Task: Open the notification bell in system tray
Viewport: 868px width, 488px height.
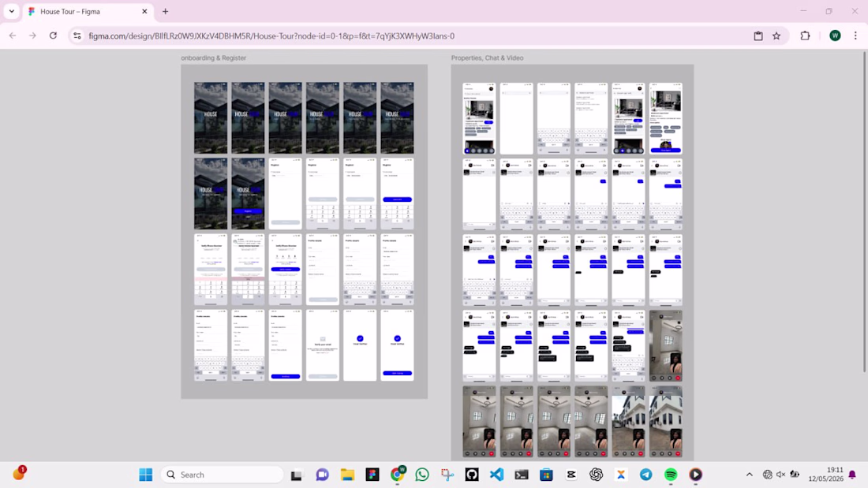Action: point(852,475)
